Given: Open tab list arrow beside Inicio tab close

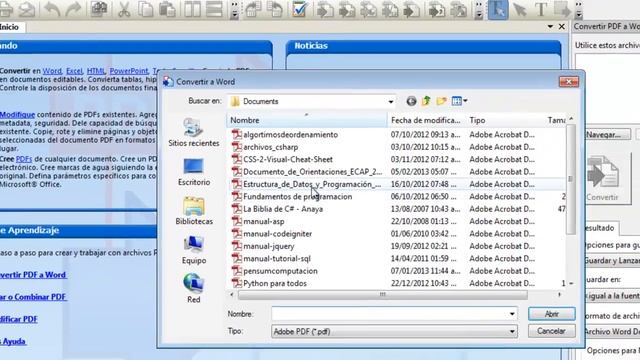Looking at the screenshot, I should 550,27.
